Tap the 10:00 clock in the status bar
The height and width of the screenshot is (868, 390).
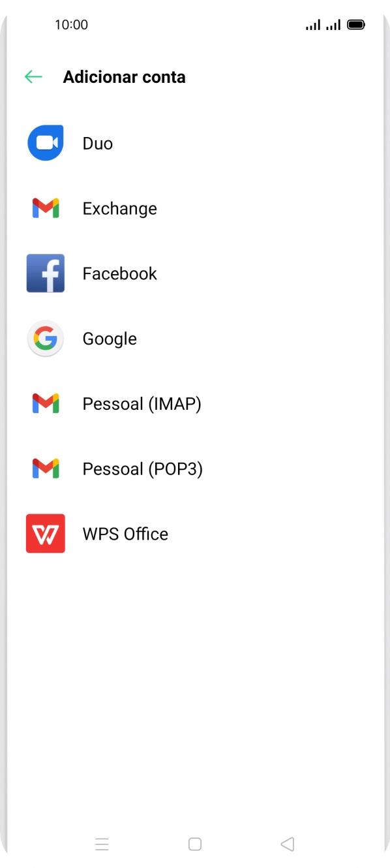[x=69, y=24]
